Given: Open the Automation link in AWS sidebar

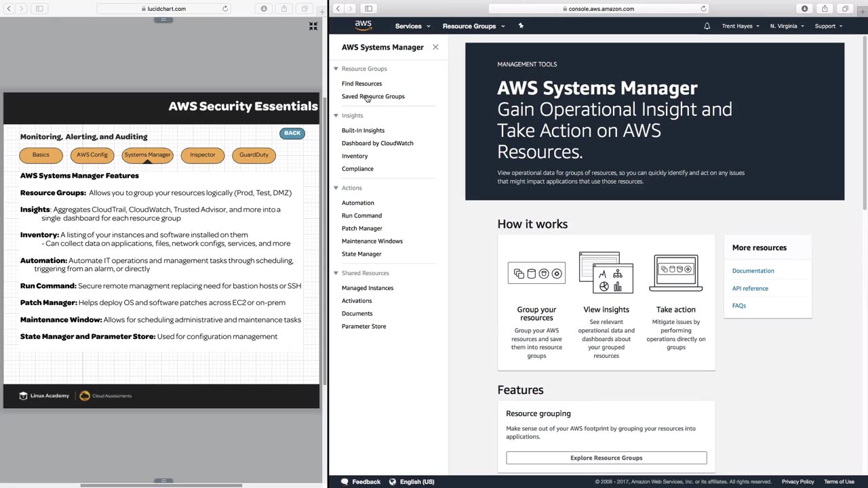Looking at the screenshot, I should point(357,203).
